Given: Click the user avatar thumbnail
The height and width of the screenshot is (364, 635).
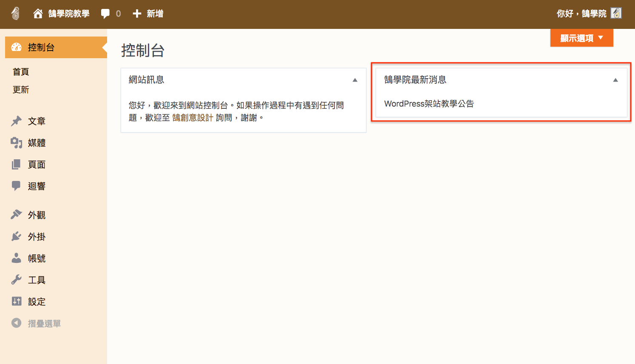Looking at the screenshot, I should (616, 14).
